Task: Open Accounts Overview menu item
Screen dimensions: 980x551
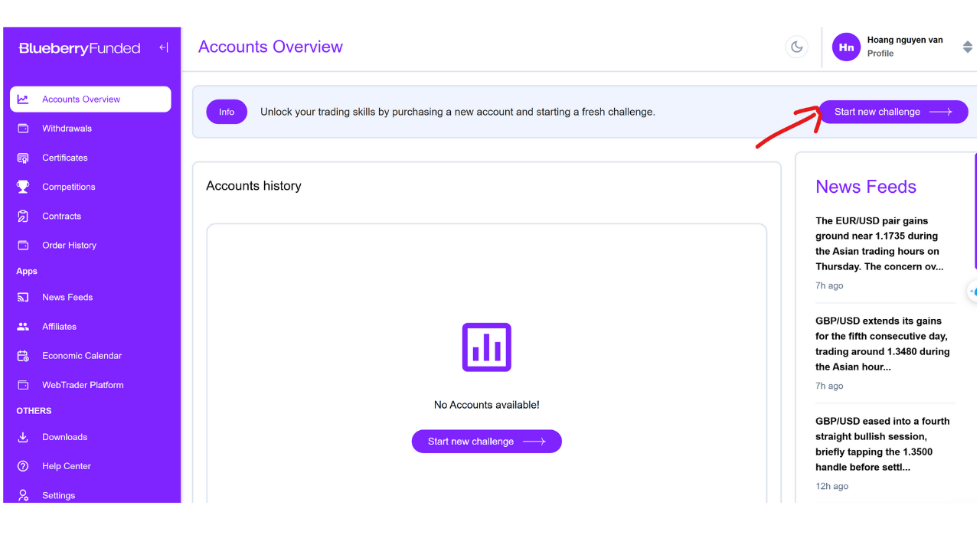Action: pyautogui.click(x=81, y=99)
